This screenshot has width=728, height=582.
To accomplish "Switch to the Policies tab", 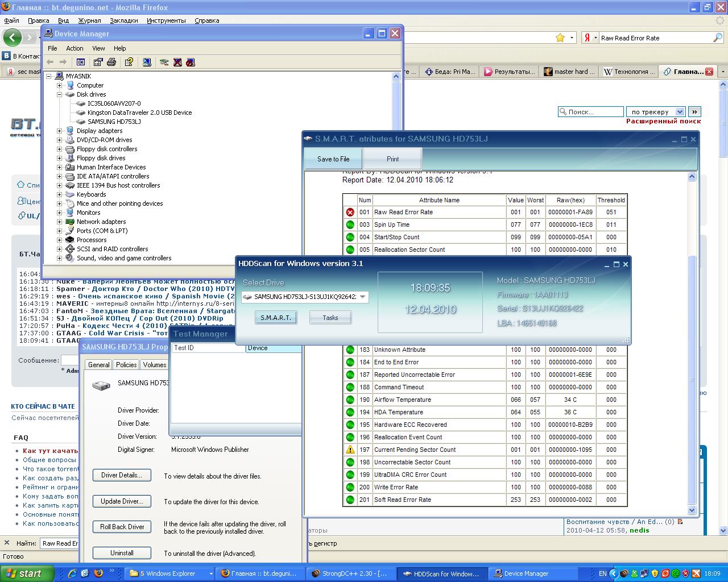I will click(126, 365).
